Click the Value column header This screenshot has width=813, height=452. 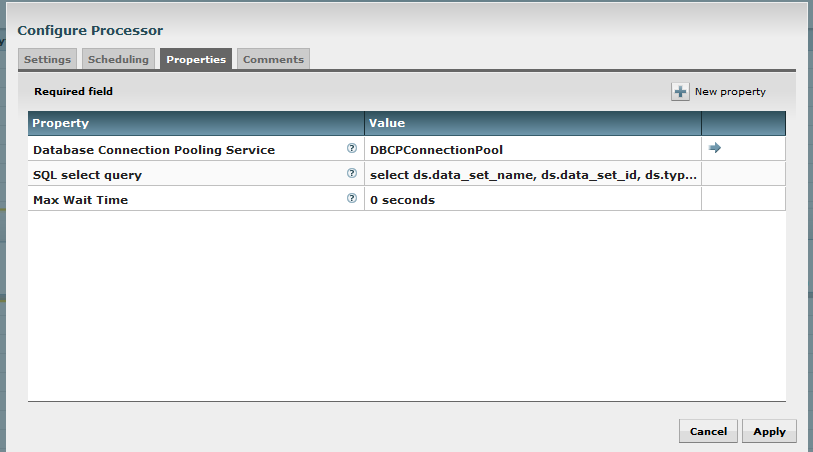pos(532,123)
